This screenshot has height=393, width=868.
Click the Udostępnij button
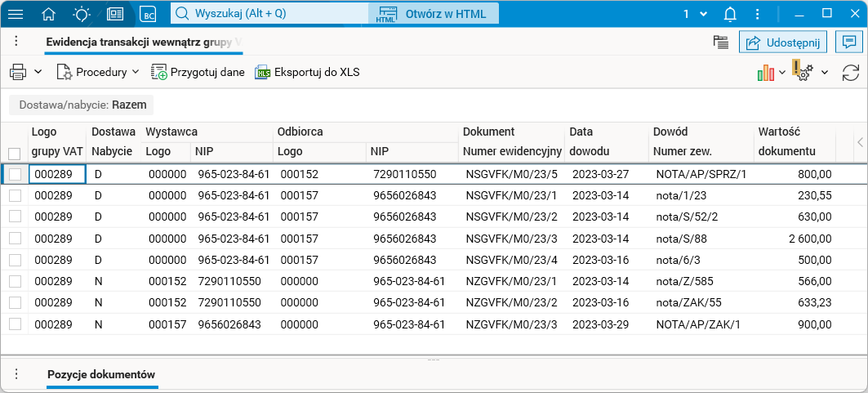783,42
